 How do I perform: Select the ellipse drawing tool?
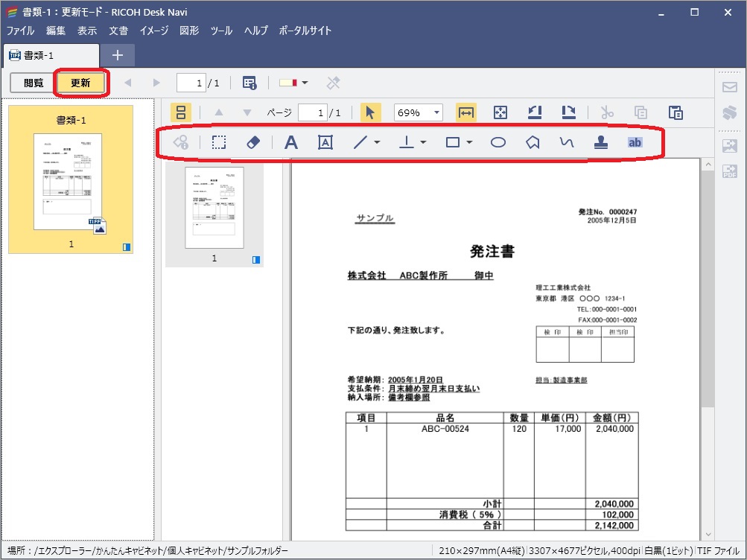[498, 142]
